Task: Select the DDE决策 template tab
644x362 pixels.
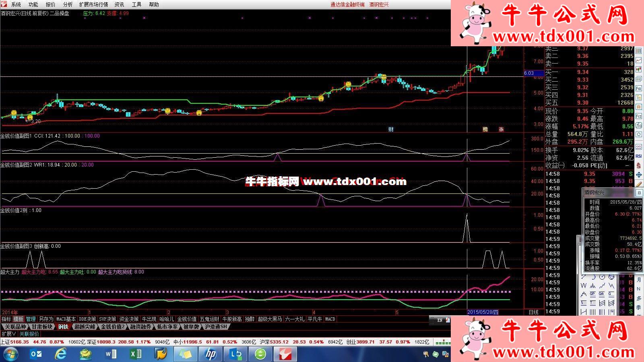Action: point(88,319)
